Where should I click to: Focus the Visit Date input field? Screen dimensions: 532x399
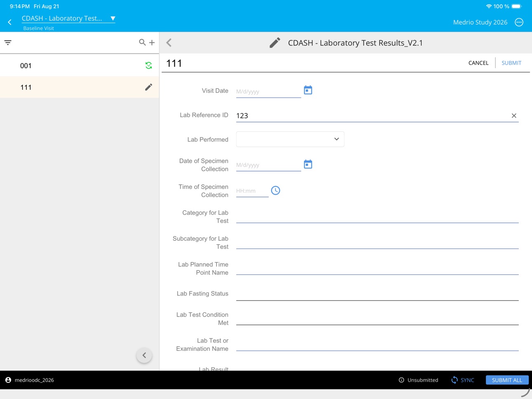[x=268, y=92]
